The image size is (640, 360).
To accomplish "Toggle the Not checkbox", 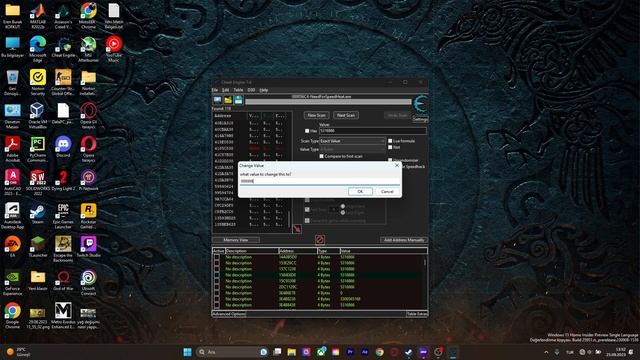I will [390, 147].
